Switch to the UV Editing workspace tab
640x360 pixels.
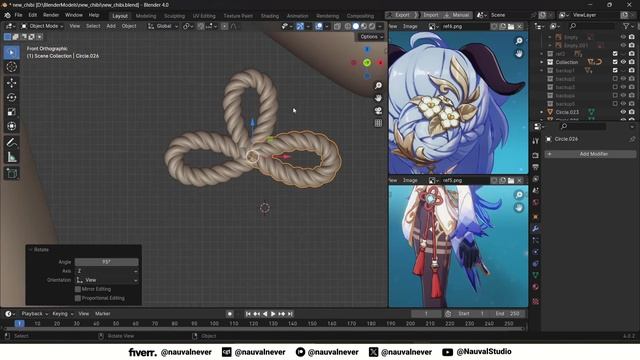tap(204, 16)
